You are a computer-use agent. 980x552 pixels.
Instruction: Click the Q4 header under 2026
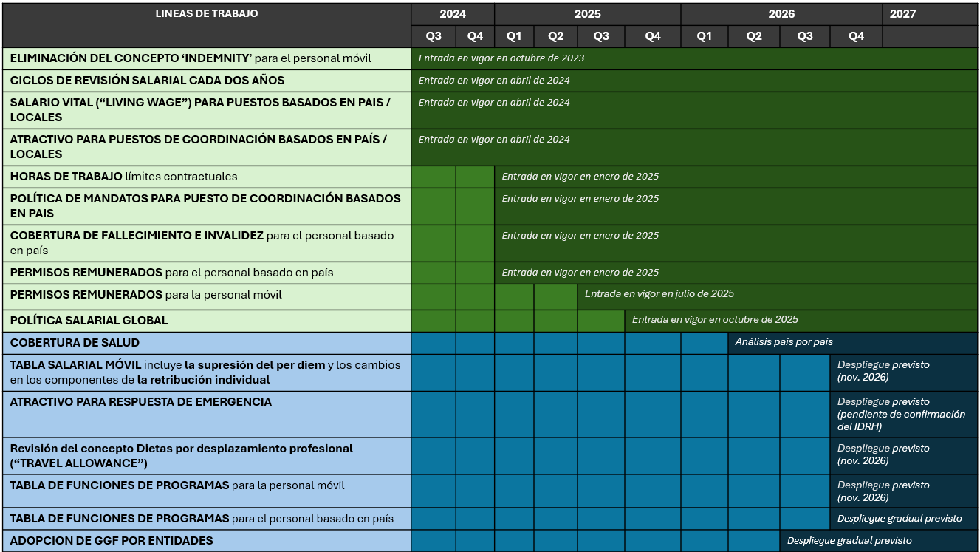click(x=856, y=36)
